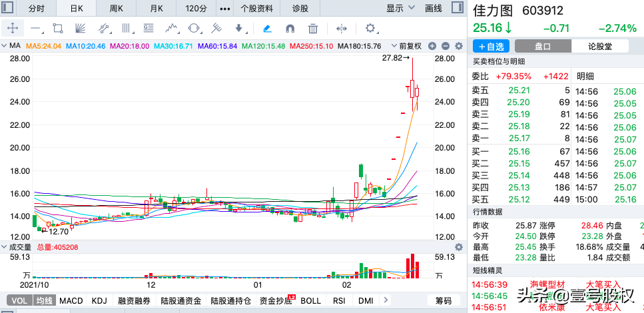The width and height of the screenshot is (644, 313).
Task: Toggle the MACD indicator
Action: (x=71, y=300)
